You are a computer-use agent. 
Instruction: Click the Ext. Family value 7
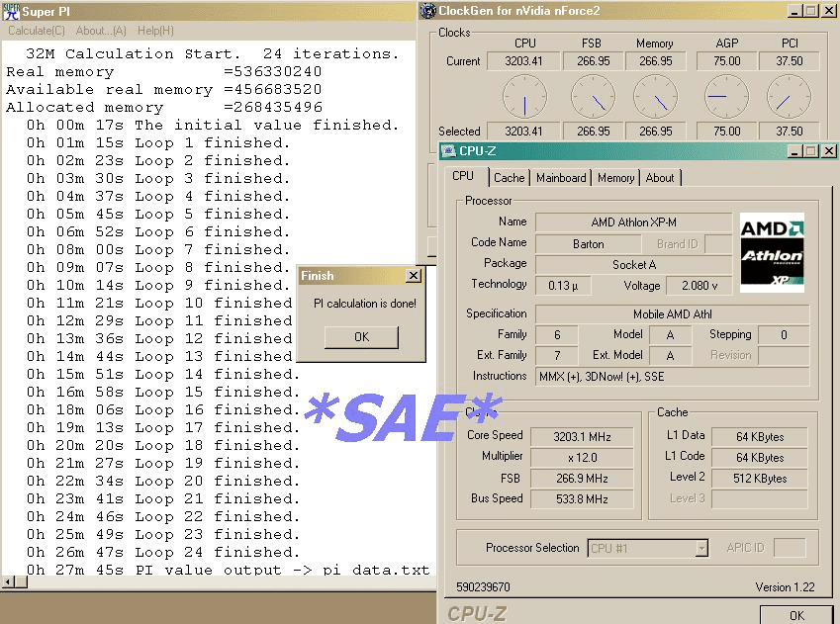click(557, 356)
